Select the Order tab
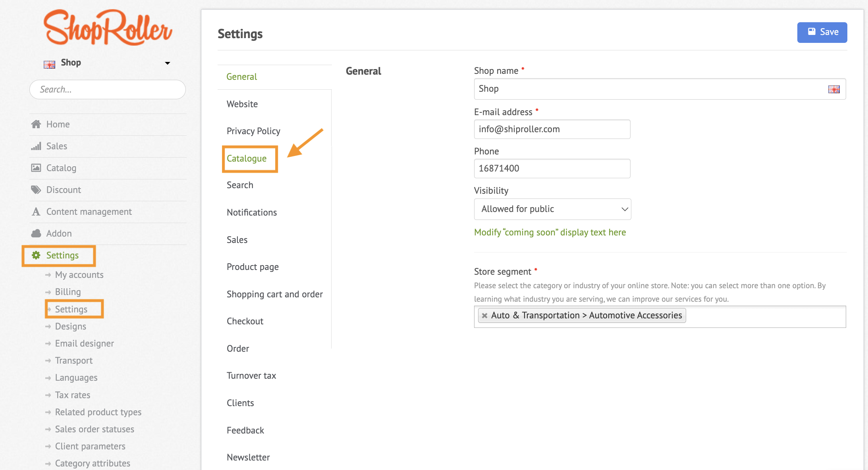The width and height of the screenshot is (868, 470). click(238, 349)
